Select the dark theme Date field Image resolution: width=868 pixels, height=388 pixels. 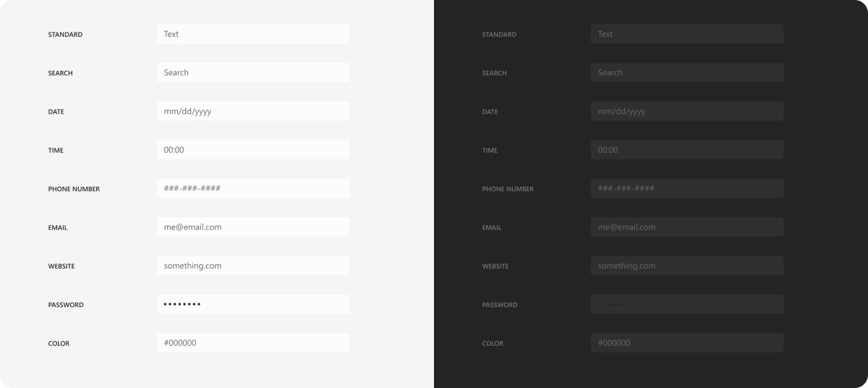pos(687,111)
